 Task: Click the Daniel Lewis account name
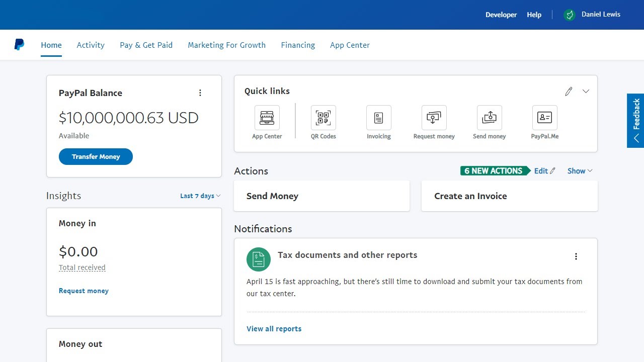601,15
